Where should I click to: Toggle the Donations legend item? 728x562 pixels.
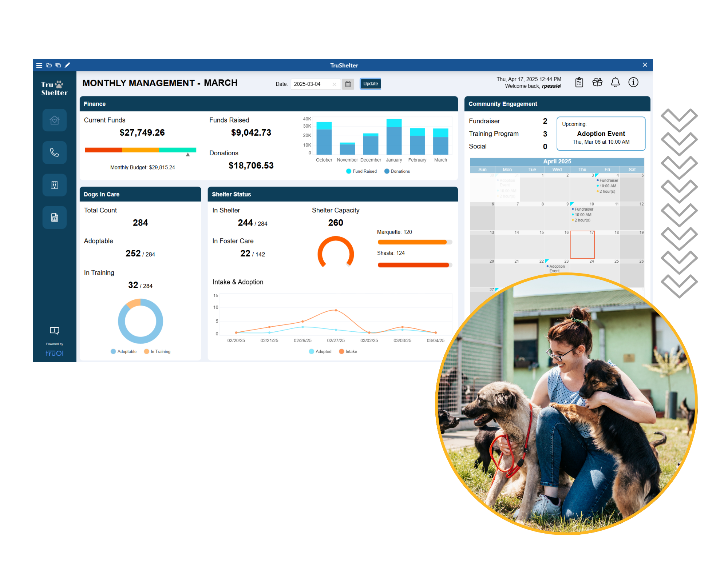[397, 171]
